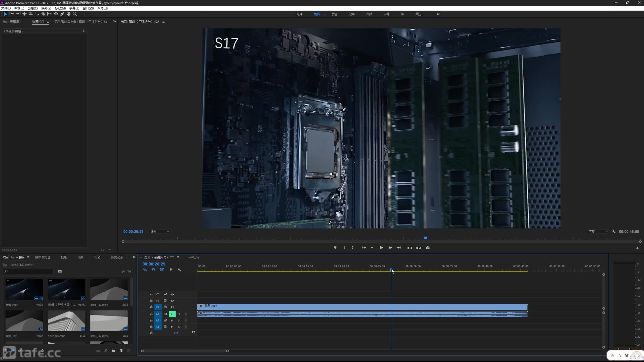The width and height of the screenshot is (644, 362).
Task: Expand more workspaces chevron in top bar
Action: (438, 14)
